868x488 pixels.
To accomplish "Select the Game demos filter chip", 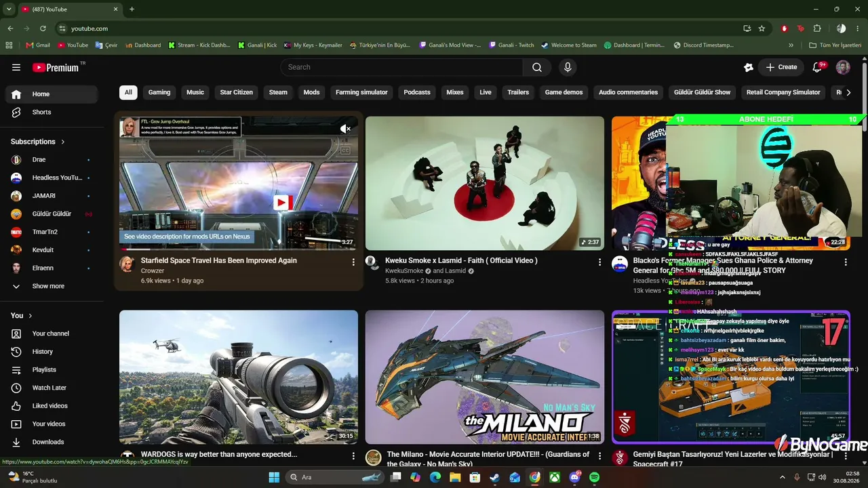I will [x=564, y=92].
